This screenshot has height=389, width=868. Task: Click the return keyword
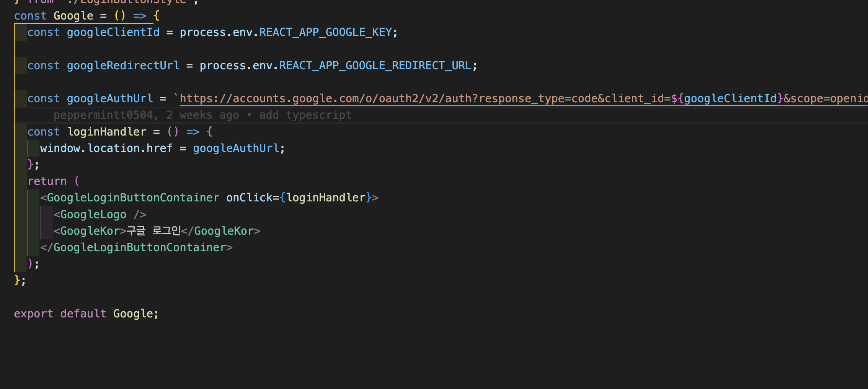click(x=47, y=181)
